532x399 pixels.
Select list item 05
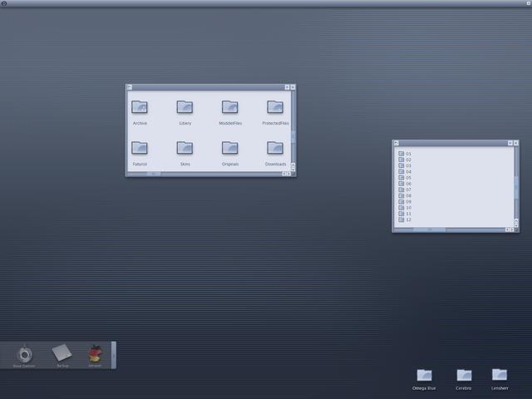(405, 178)
